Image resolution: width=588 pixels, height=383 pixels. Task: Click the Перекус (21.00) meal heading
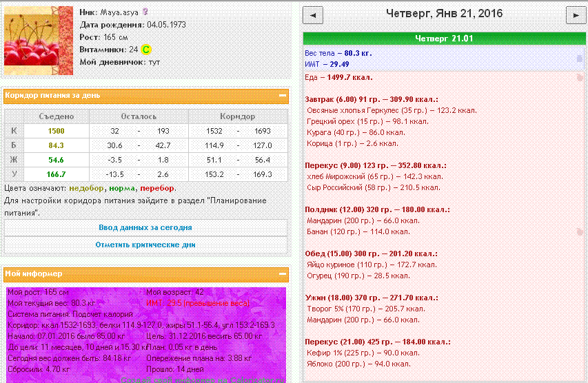point(378,342)
